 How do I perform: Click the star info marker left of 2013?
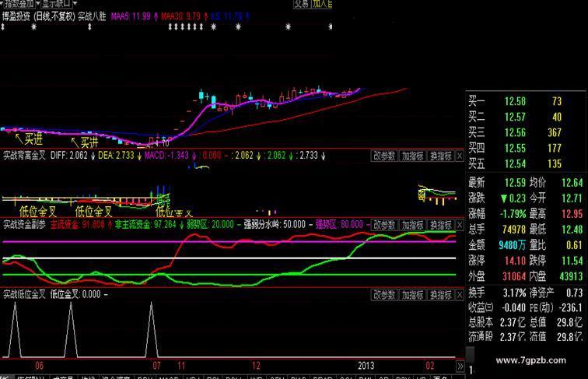point(288,26)
